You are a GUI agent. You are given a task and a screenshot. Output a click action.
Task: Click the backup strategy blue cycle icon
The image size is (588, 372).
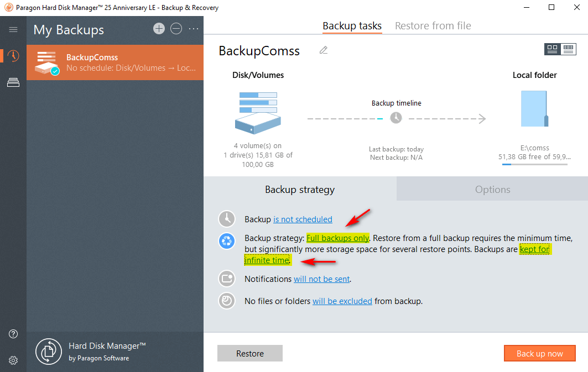click(x=227, y=241)
